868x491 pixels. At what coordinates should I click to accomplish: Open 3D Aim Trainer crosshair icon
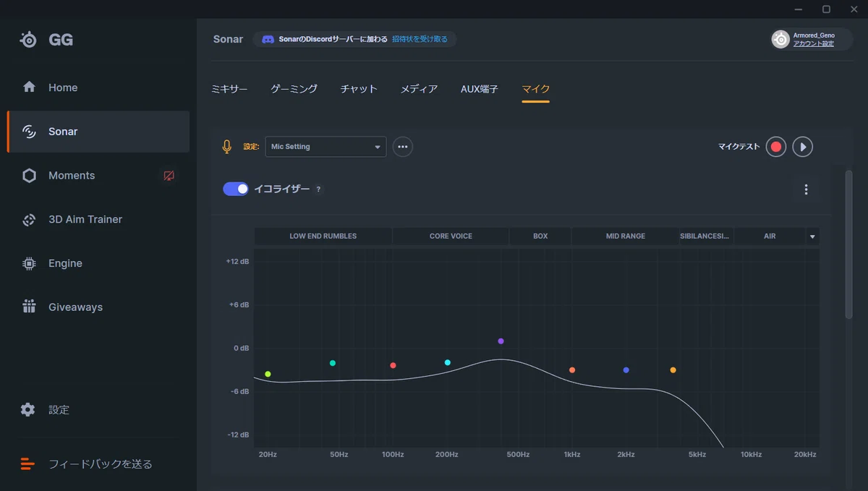click(29, 220)
